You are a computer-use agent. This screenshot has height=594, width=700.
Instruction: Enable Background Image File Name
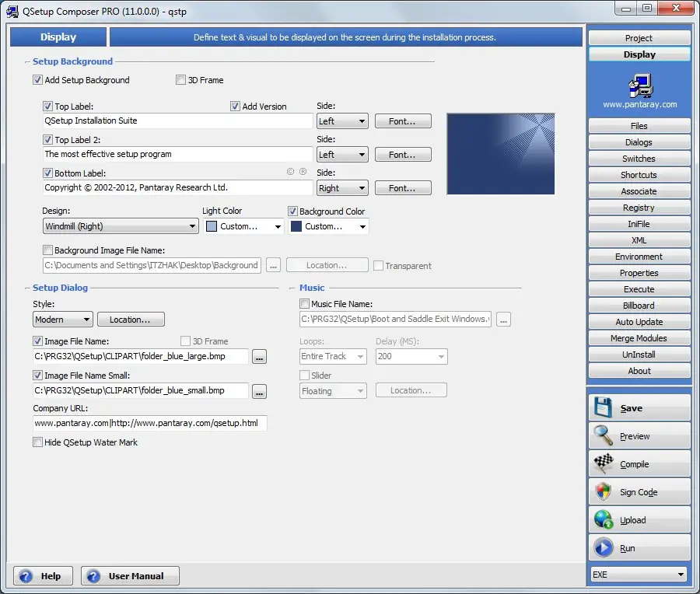tap(47, 250)
